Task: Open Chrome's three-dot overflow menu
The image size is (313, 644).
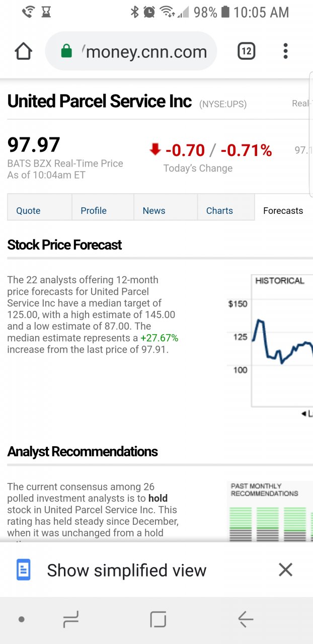Action: 285,51
